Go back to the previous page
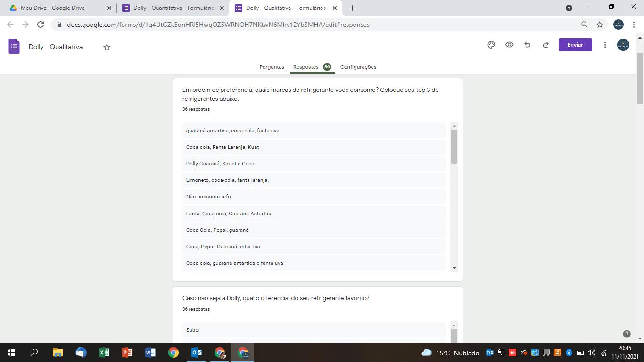This screenshot has height=362, width=644. 10,25
